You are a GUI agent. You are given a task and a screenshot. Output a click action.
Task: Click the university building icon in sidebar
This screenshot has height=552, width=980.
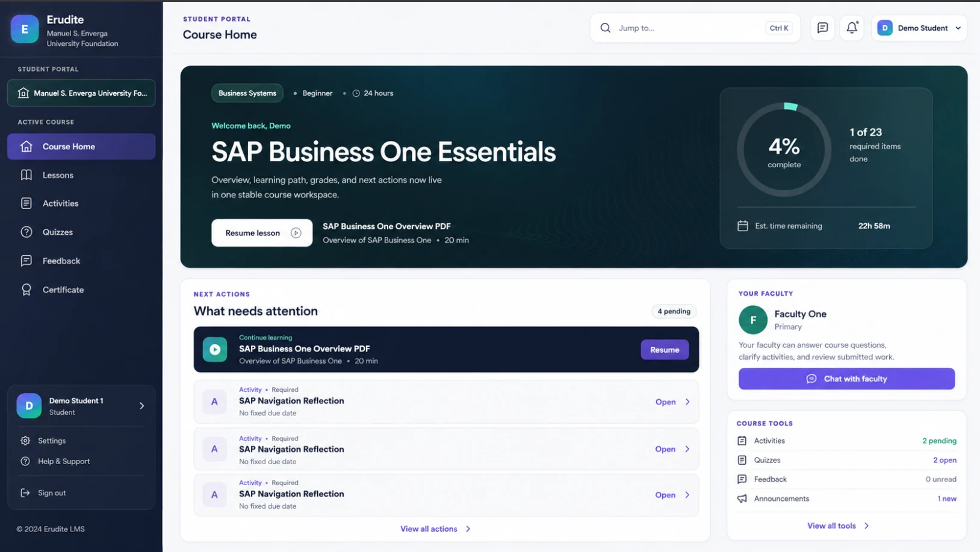point(23,93)
